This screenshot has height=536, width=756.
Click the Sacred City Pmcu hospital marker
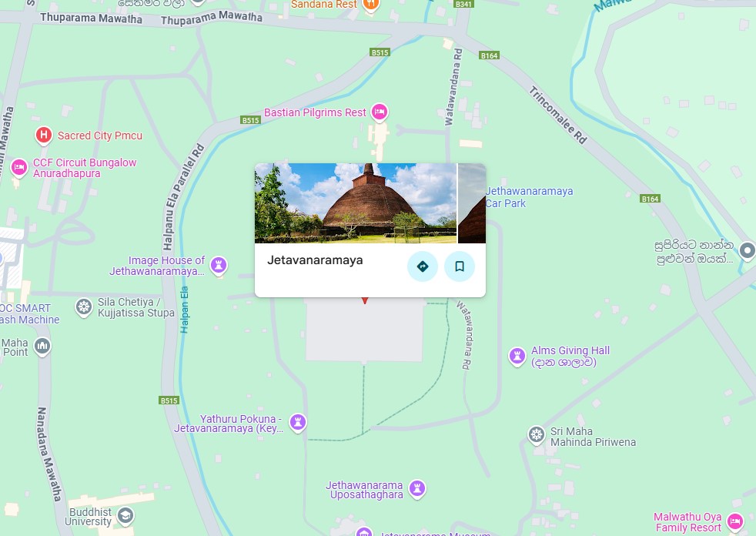[x=44, y=136]
